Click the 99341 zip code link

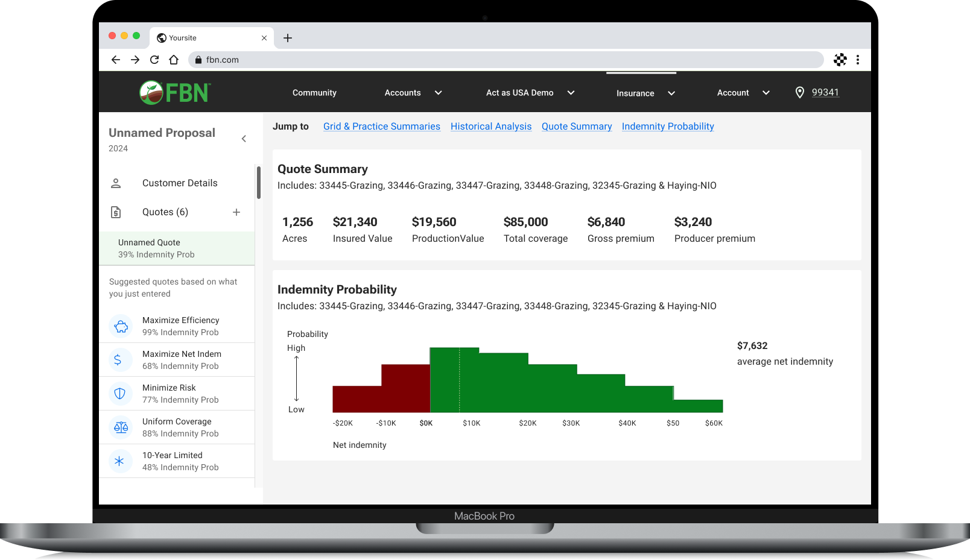(825, 92)
